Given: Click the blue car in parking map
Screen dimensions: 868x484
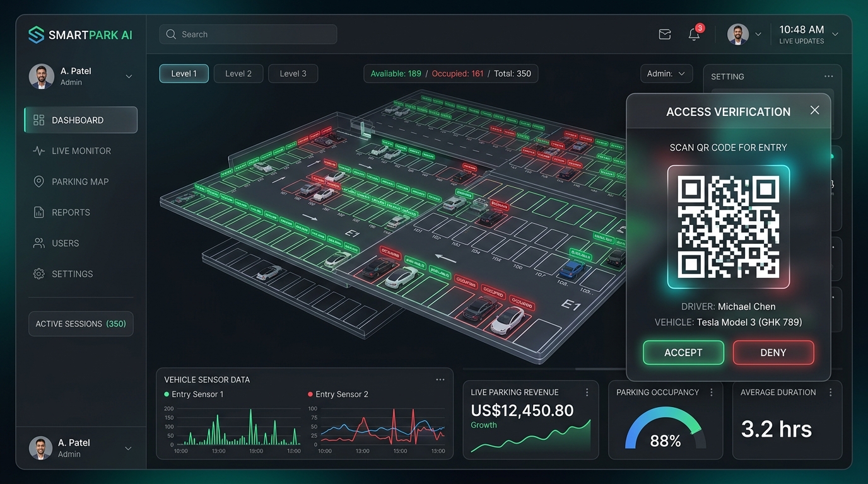Looking at the screenshot, I should tap(572, 269).
